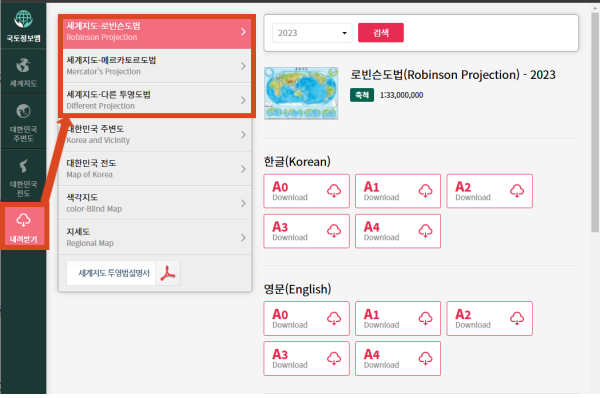Viewport: 600px width, 398px height.
Task: Select 세계지도-메르카토르도법 menu entry
Action: coord(157,66)
